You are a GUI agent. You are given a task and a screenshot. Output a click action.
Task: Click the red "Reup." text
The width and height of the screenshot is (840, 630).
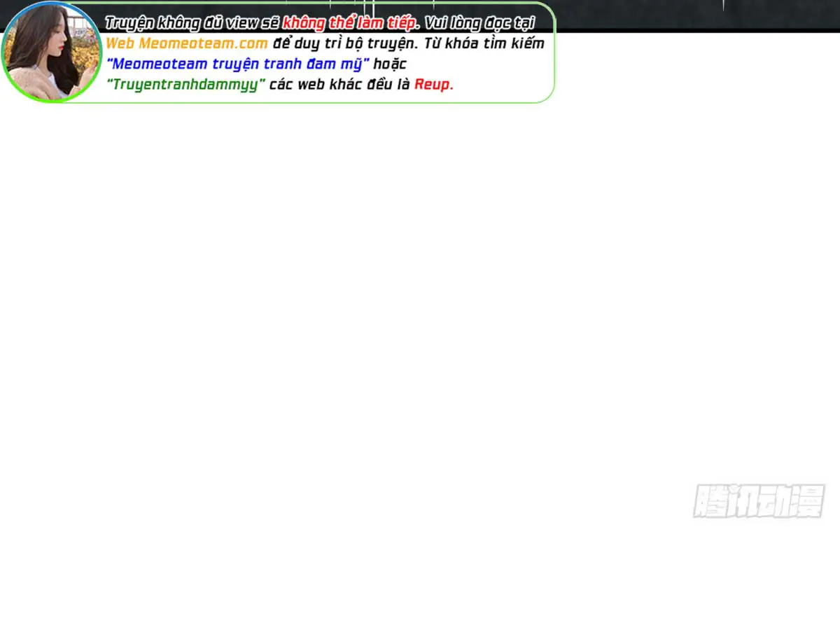pos(434,85)
